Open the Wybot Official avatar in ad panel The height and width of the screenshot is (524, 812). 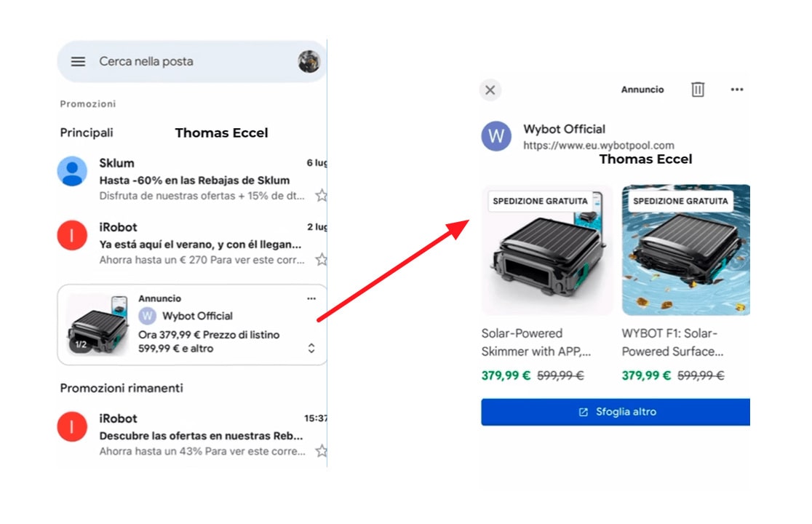[496, 136]
